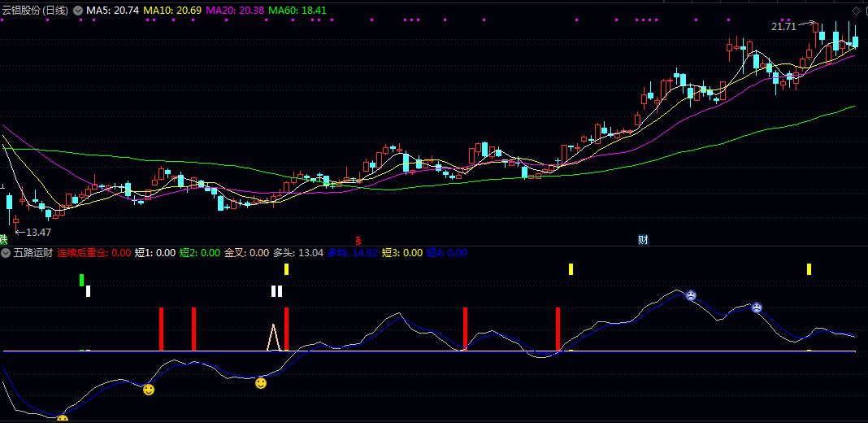The image size is (868, 423).
Task: Click the leftmost yellow smiley face at bottom
Action: pos(149,390)
